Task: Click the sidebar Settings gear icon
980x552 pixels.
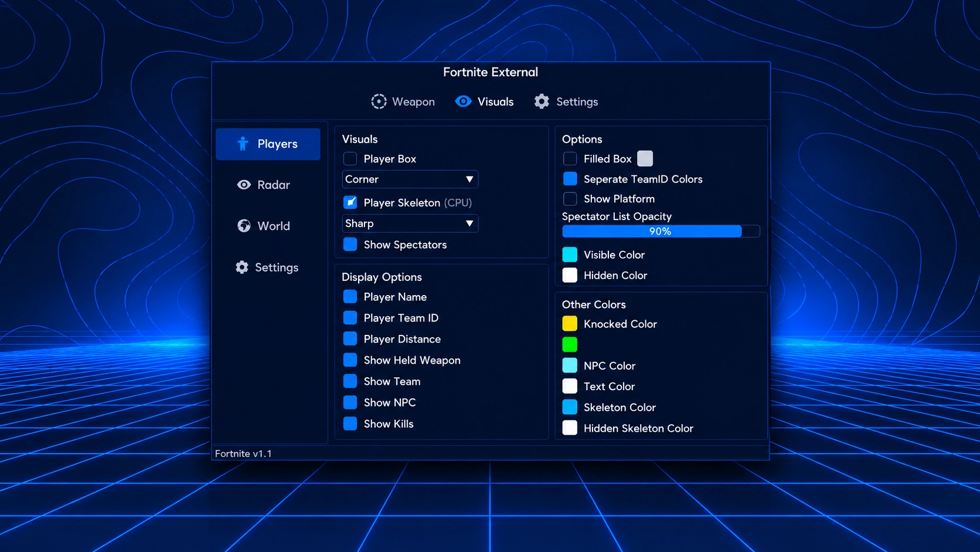Action: coord(242,267)
